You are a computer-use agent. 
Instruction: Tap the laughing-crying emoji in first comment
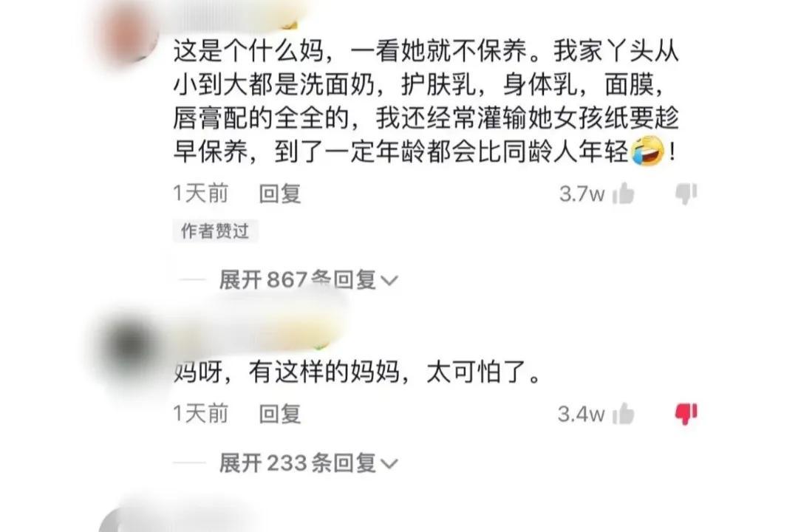648,151
